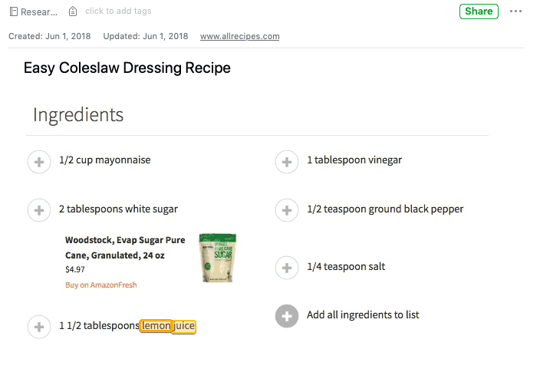540x392 pixels.
Task: Click the note title Easy Coleslaw Dressing Recipe
Action: pos(127,68)
